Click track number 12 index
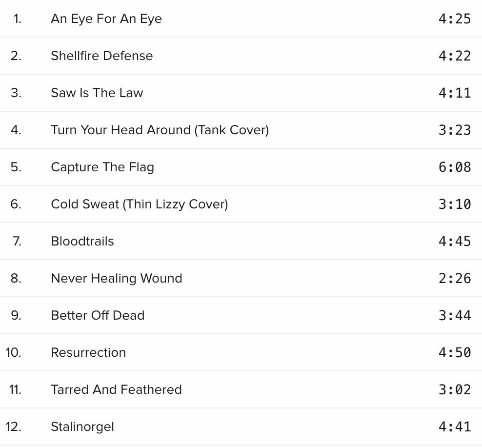482x448 pixels. [14, 427]
